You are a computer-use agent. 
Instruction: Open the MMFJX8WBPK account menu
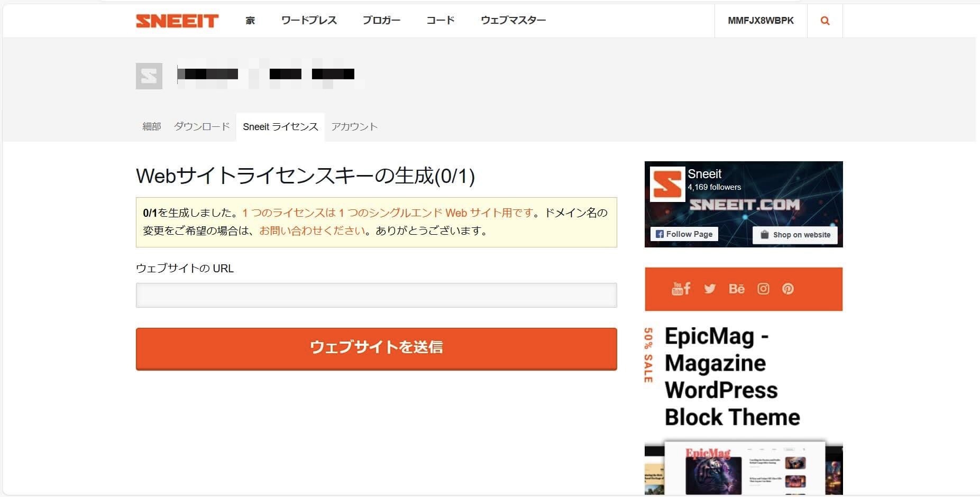point(761,21)
